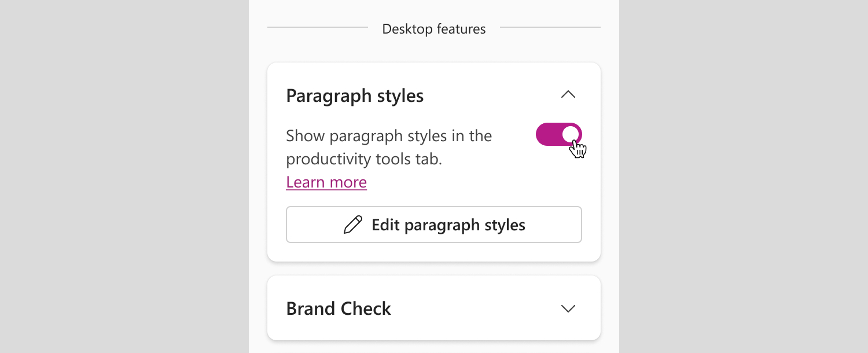The height and width of the screenshot is (353, 868).
Task: Open the Brand Check card header
Action: pyautogui.click(x=434, y=308)
